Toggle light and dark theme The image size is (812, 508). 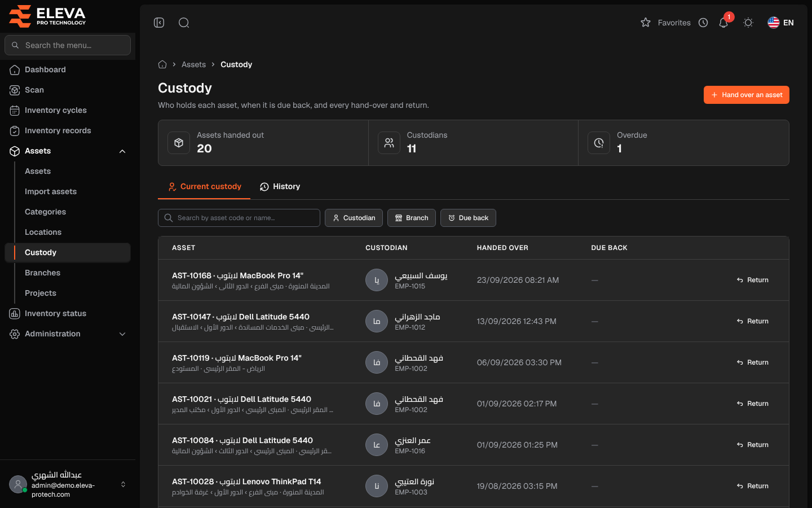pos(748,23)
